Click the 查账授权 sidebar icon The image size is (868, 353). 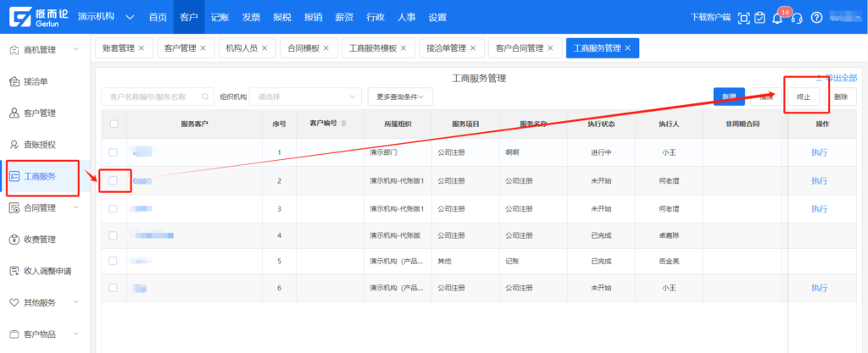(15, 145)
